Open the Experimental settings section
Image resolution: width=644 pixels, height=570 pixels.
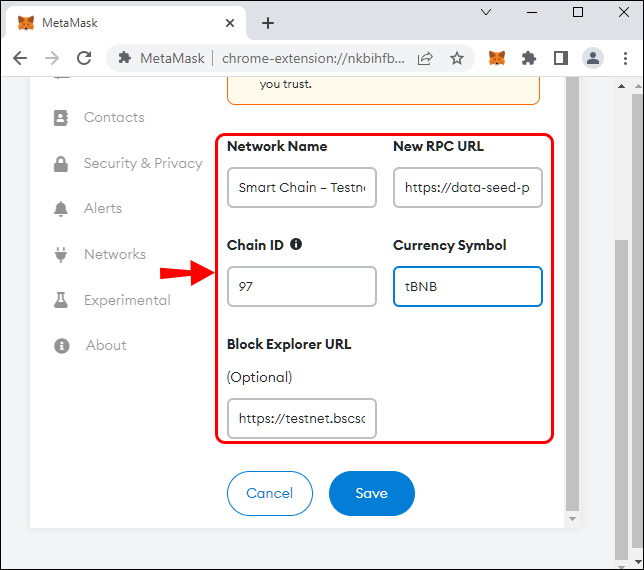[127, 300]
